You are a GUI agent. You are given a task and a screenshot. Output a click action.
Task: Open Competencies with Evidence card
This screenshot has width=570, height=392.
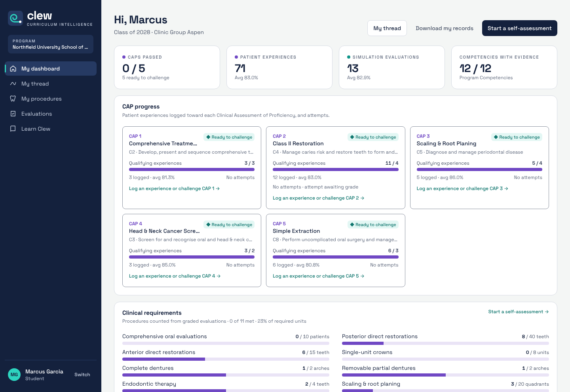504,67
